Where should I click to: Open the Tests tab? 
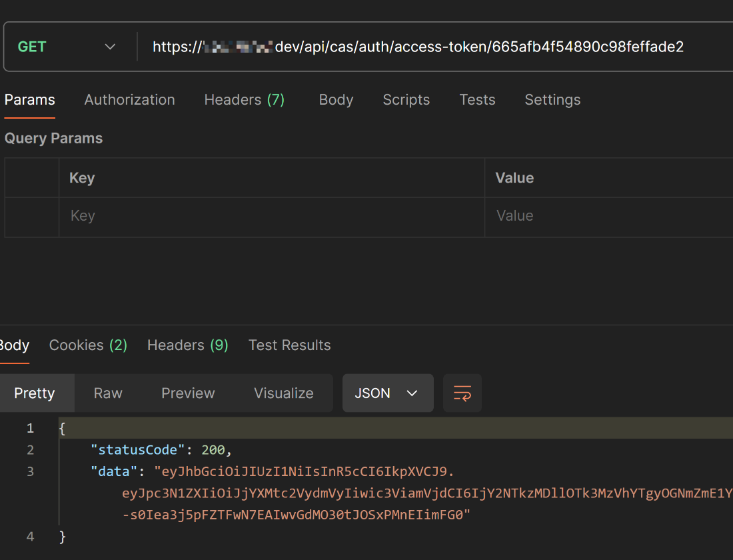click(477, 100)
